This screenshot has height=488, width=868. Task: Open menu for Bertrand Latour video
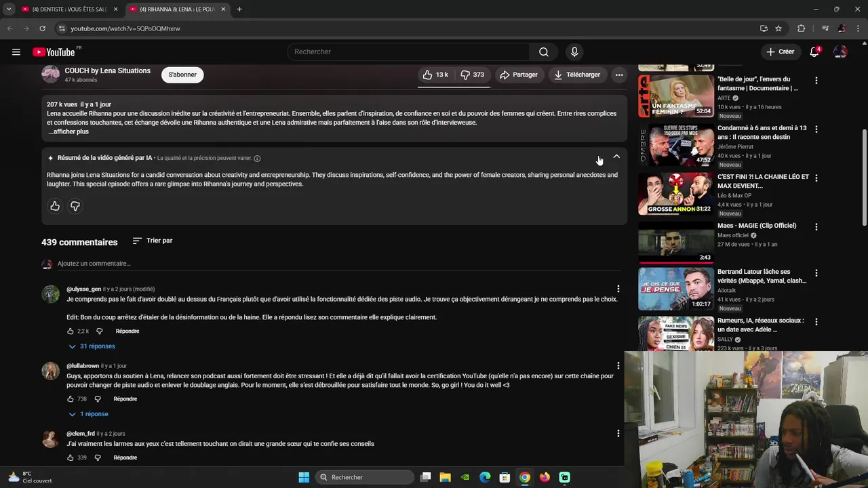point(816,273)
